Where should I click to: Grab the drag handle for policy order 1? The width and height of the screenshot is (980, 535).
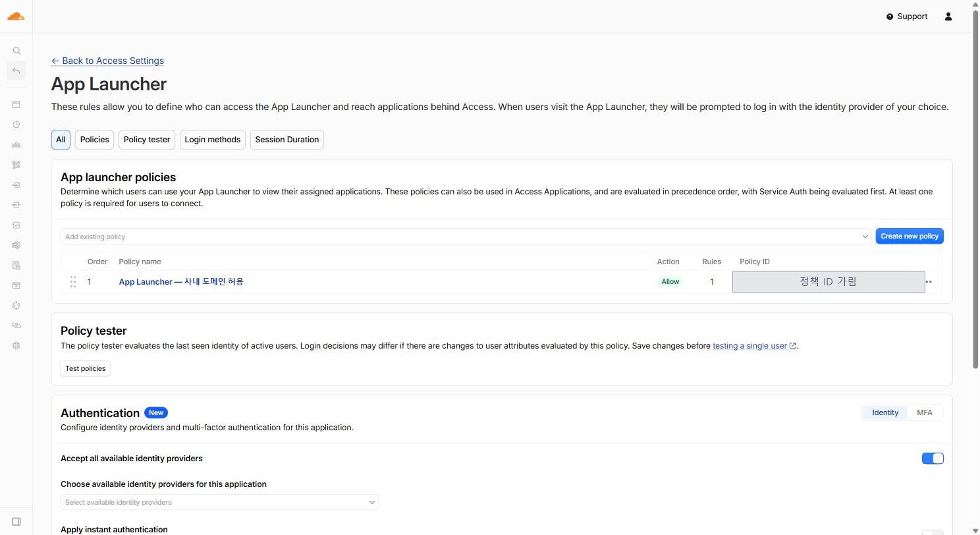pyautogui.click(x=73, y=282)
